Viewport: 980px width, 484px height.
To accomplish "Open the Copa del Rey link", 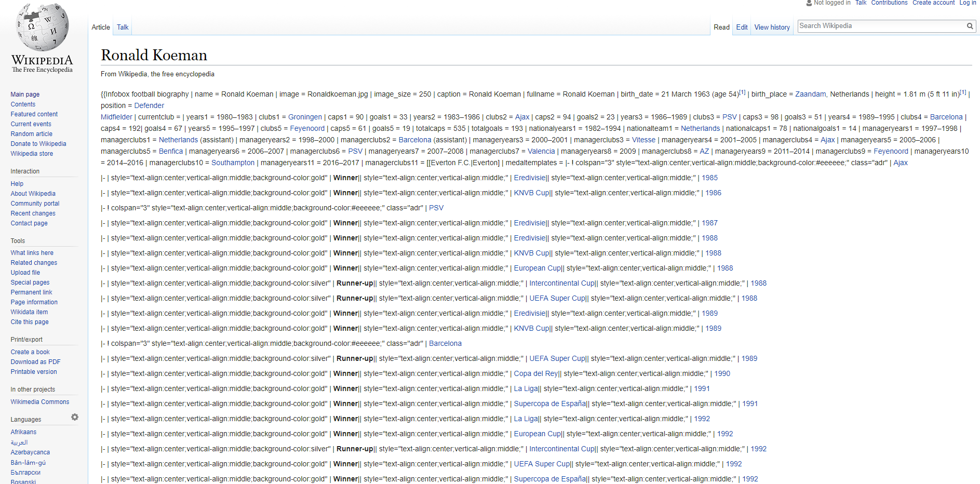I will 536,373.
